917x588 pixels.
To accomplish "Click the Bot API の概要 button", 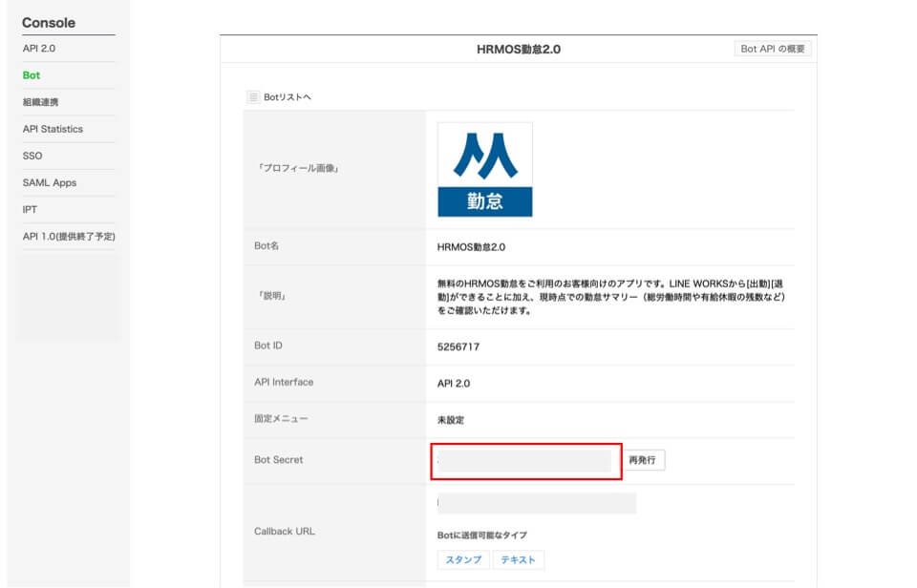I will point(773,49).
